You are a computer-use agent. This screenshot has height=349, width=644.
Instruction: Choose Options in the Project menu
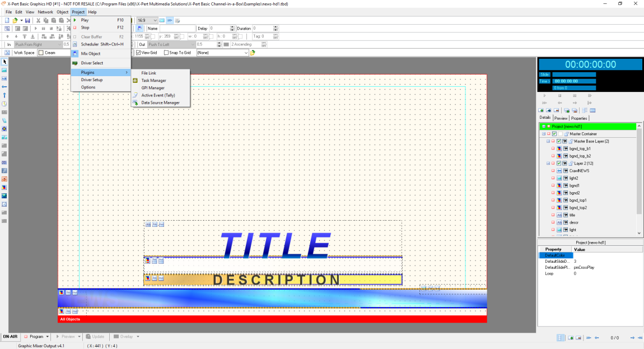coord(101,87)
